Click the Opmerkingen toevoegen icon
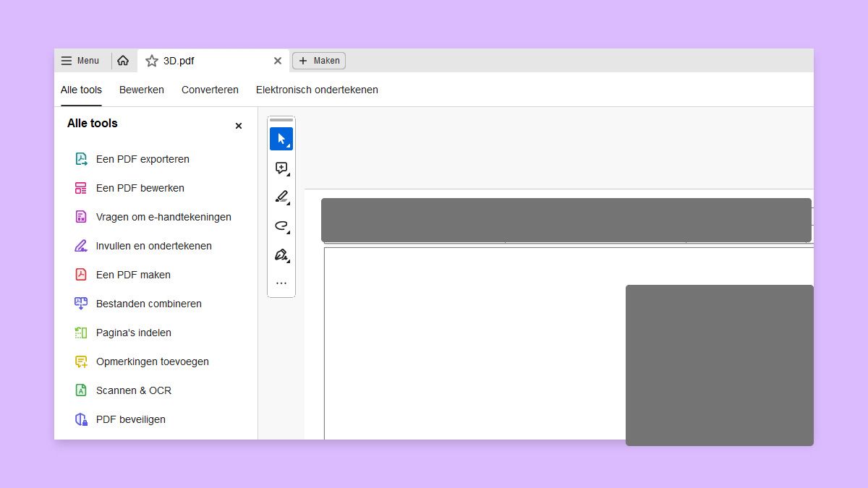This screenshot has width=868, height=488. pos(81,361)
